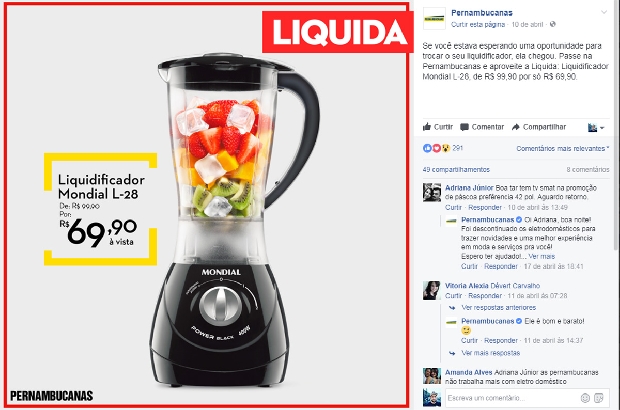Image resolution: width=620 pixels, height=410 pixels.
Task: Click the thumbs-up Curtir icon
Action: 427,127
